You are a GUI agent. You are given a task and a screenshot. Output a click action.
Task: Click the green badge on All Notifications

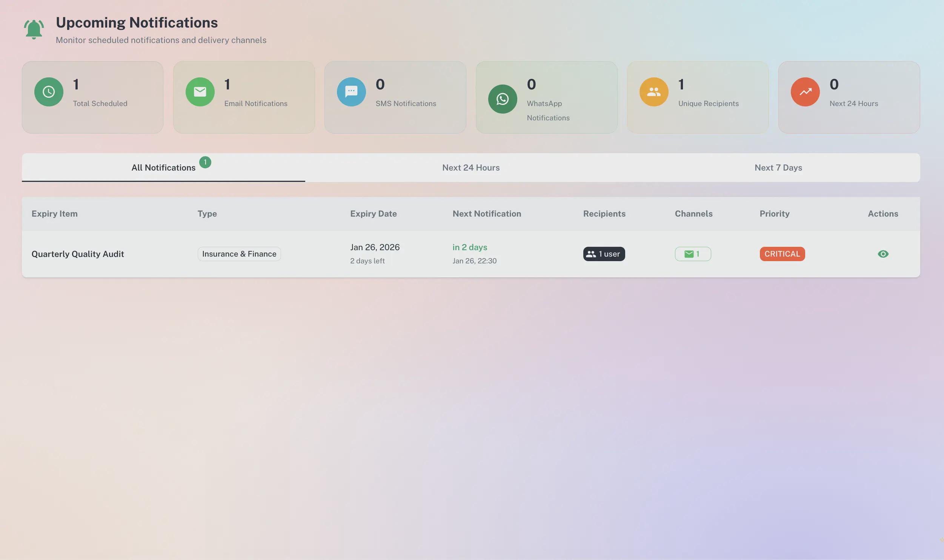click(x=205, y=162)
